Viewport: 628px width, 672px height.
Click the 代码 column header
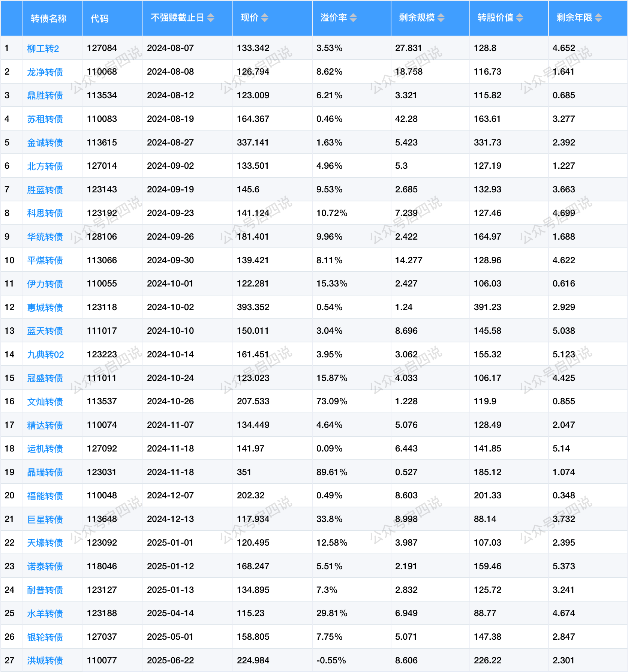click(x=100, y=18)
